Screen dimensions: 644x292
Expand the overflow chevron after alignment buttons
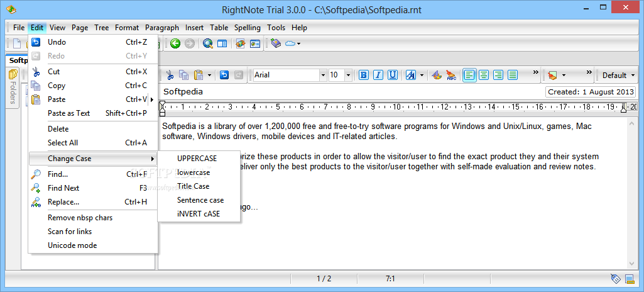pyautogui.click(x=535, y=72)
